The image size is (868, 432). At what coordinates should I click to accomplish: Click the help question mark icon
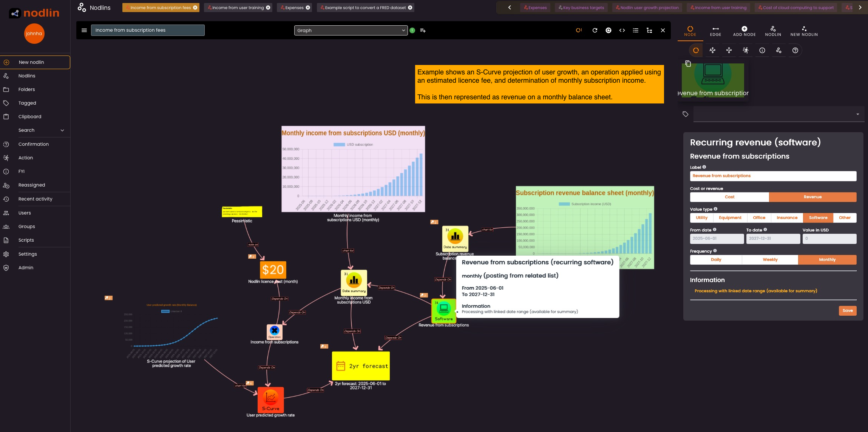(795, 50)
